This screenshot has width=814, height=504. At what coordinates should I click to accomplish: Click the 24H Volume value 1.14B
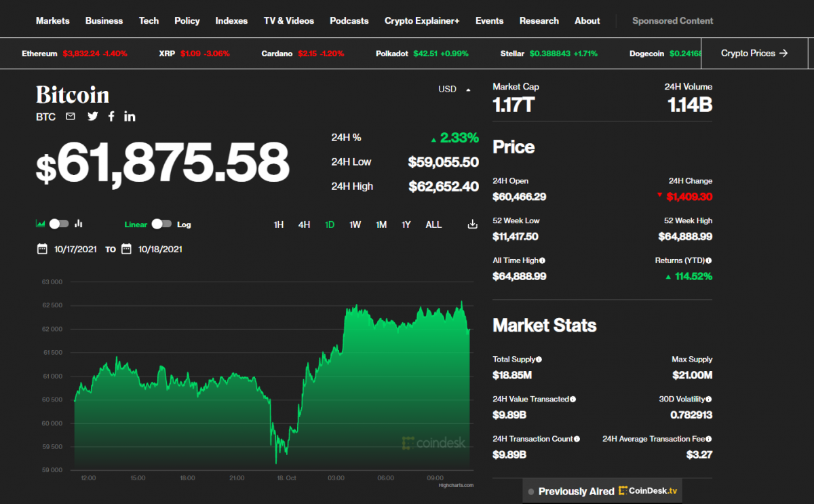(x=690, y=105)
